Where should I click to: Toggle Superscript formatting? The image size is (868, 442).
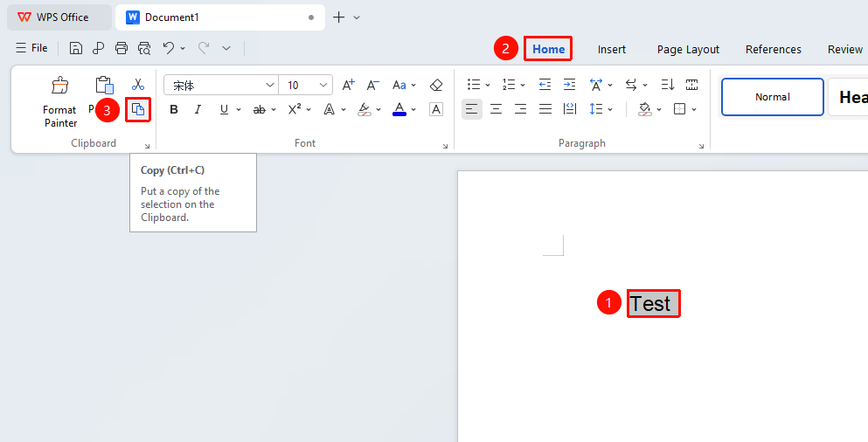click(295, 109)
